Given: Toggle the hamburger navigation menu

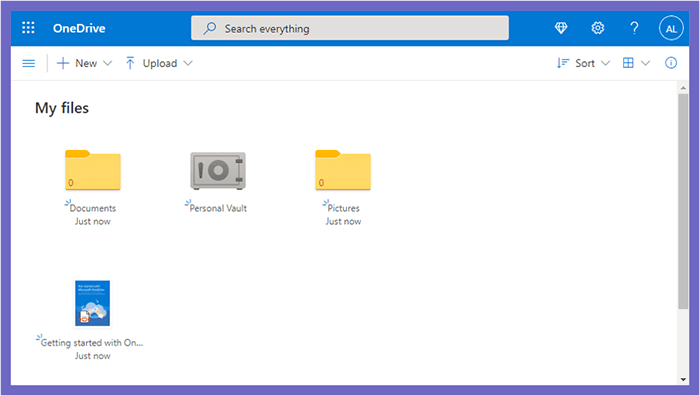Looking at the screenshot, I should coord(29,63).
